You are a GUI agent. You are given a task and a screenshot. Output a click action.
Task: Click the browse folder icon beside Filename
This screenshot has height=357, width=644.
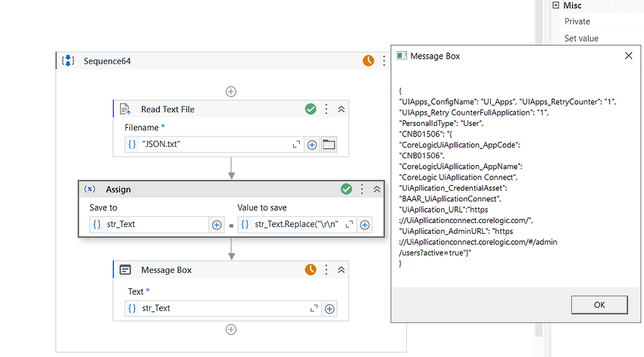329,145
